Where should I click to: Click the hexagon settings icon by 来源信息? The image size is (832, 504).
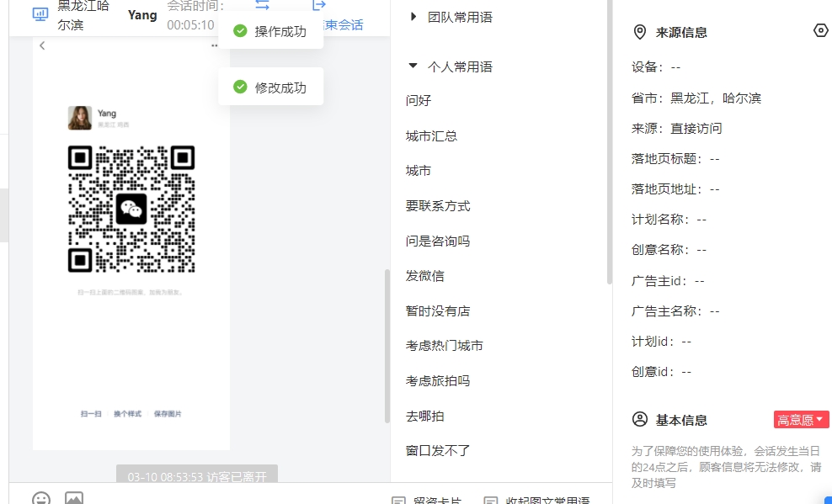(820, 31)
